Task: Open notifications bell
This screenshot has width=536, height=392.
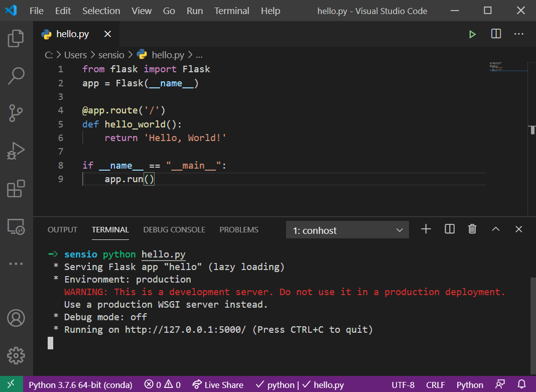Action: pyautogui.click(x=521, y=384)
